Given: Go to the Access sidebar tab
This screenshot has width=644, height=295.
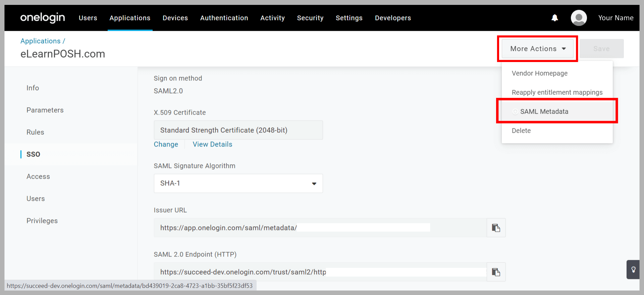Looking at the screenshot, I should pyautogui.click(x=38, y=177).
